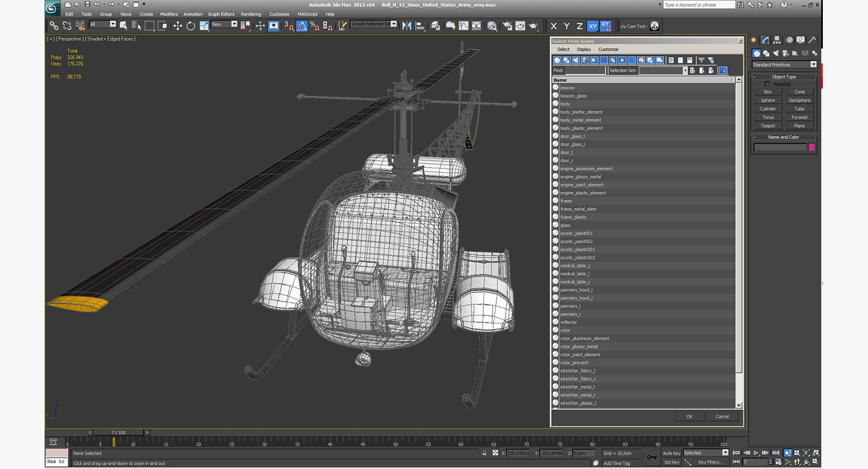This screenshot has width=868, height=469.
Task: Click the Rectangular Selection Region icon
Action: pyautogui.click(x=150, y=26)
